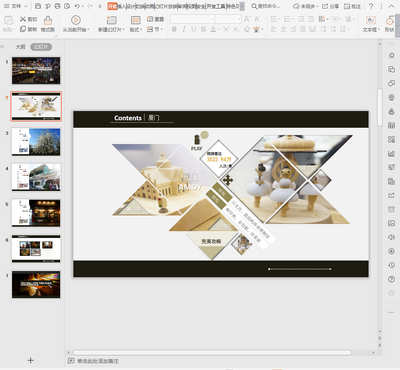The width and height of the screenshot is (400, 370).
Task: Click the Increase Font Size A icon
Action: pos(247,19)
